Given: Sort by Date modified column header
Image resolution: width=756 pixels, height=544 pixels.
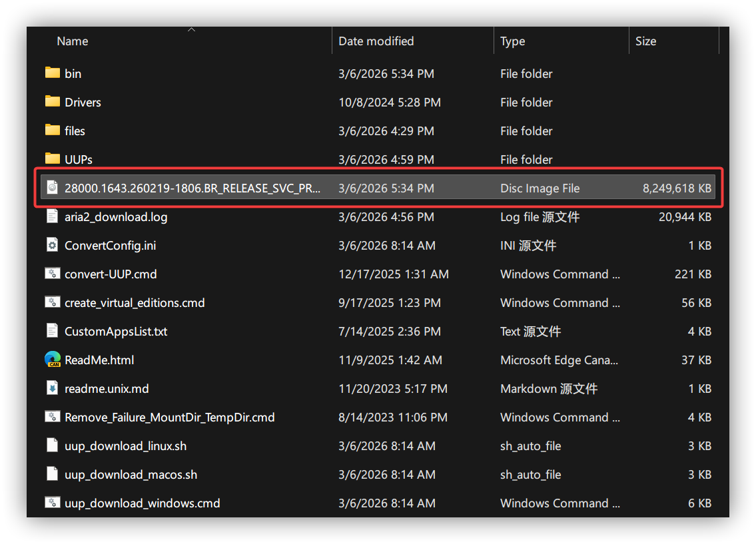Looking at the screenshot, I should [x=376, y=41].
